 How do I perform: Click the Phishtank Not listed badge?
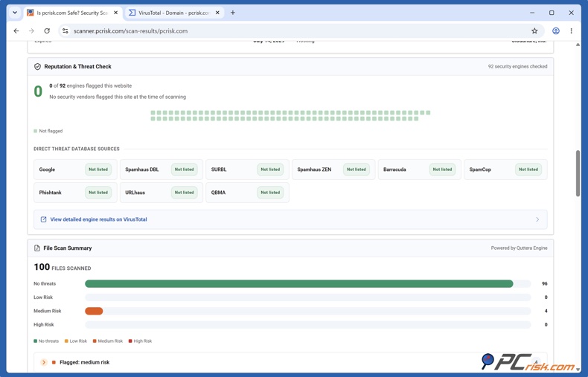98,193
